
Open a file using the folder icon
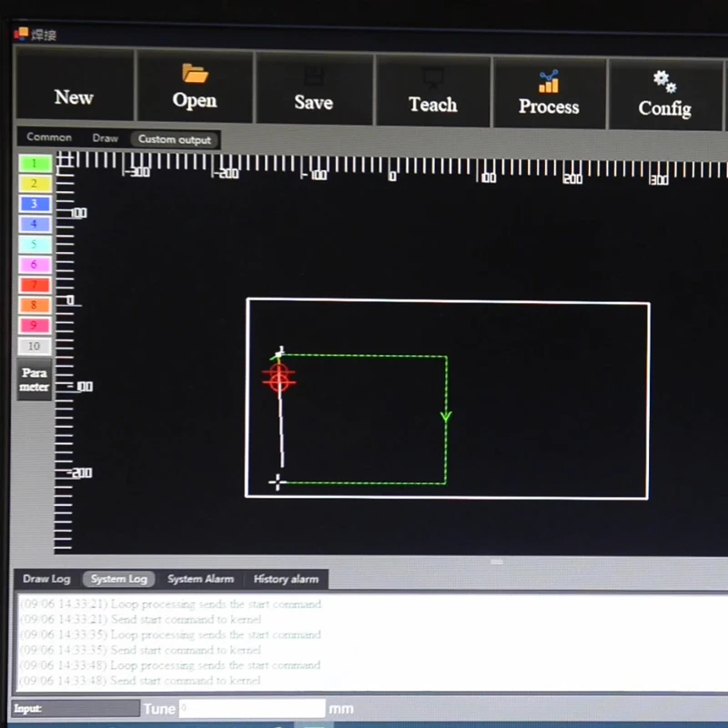[195, 88]
